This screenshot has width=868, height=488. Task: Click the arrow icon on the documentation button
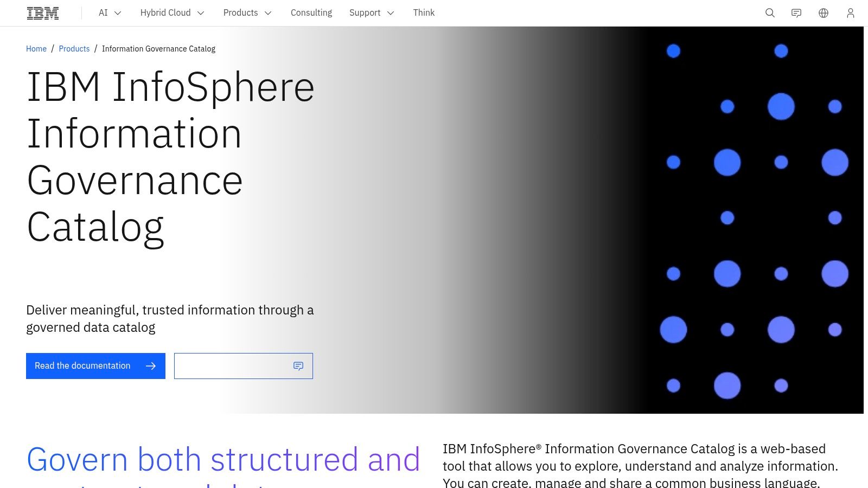click(150, 366)
